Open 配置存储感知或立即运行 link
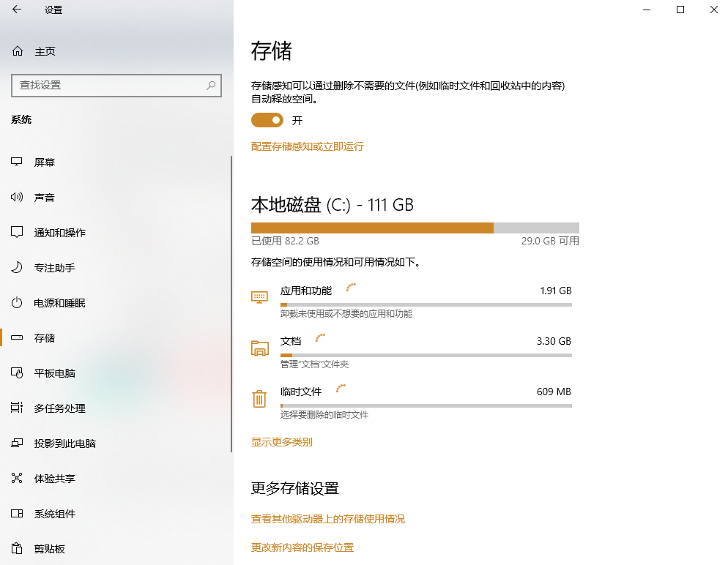The height and width of the screenshot is (565, 728). point(307,146)
